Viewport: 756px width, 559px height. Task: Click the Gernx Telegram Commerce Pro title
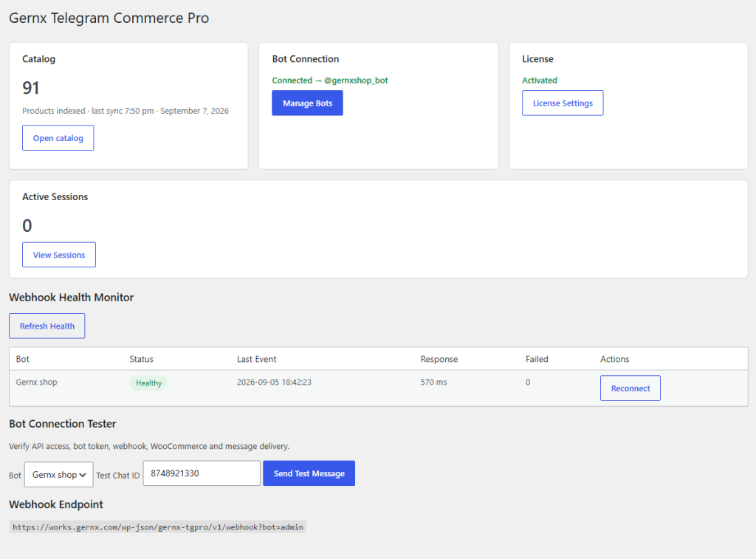(x=109, y=18)
